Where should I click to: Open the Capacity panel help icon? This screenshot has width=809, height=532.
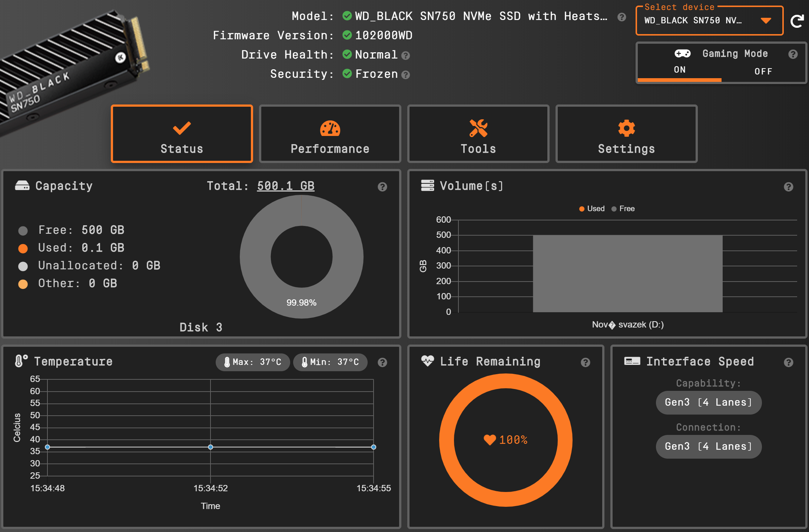pyautogui.click(x=382, y=187)
